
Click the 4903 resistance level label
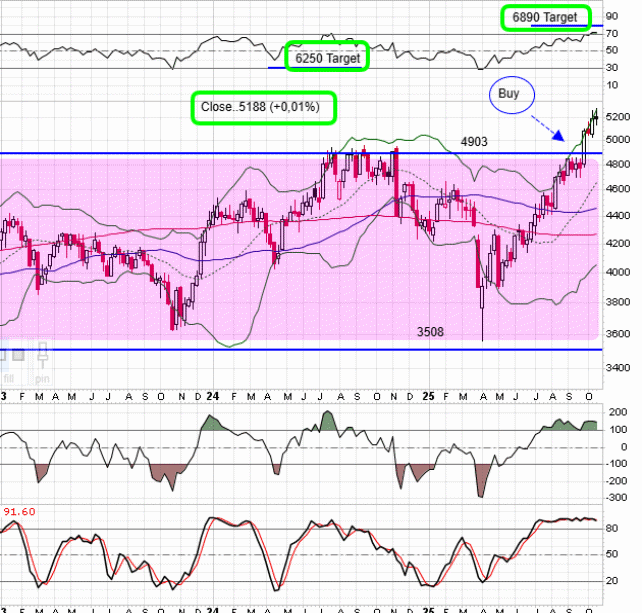(x=474, y=144)
